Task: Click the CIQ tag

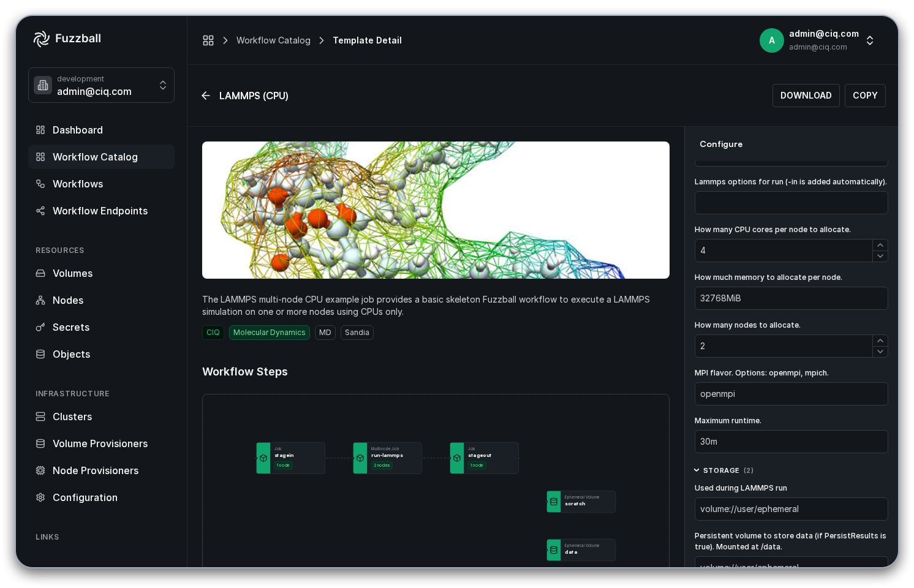Action: (213, 333)
